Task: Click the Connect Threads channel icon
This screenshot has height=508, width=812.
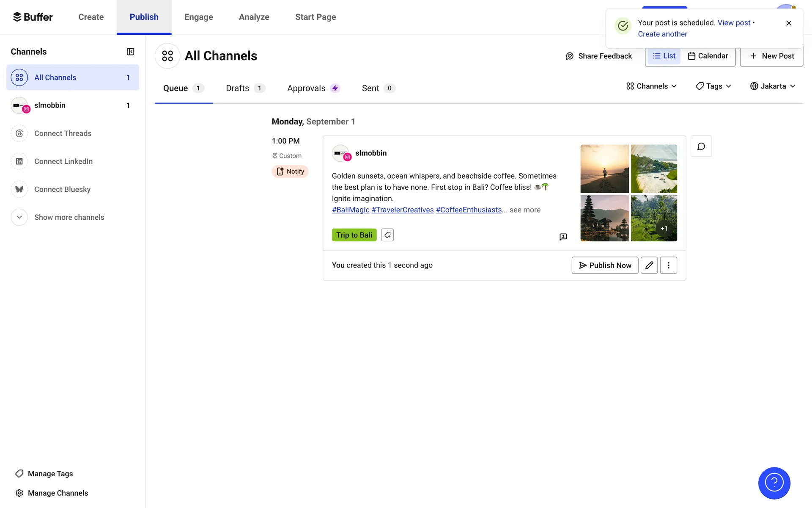Action: pyautogui.click(x=19, y=133)
